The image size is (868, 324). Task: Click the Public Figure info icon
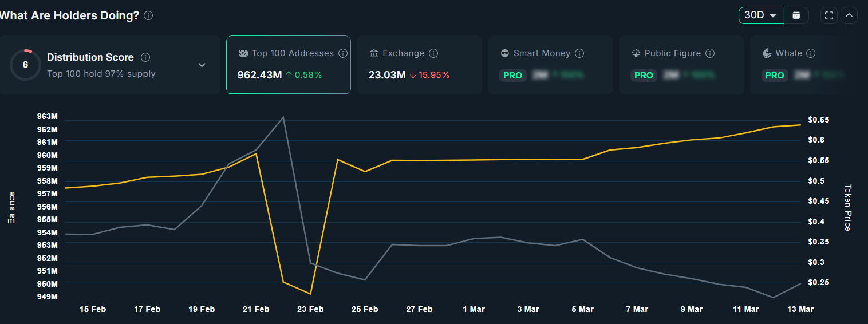[710, 53]
